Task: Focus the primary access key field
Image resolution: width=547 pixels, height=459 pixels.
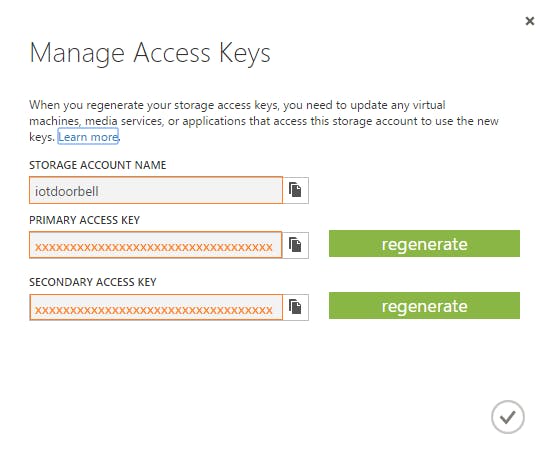Action: coord(156,245)
